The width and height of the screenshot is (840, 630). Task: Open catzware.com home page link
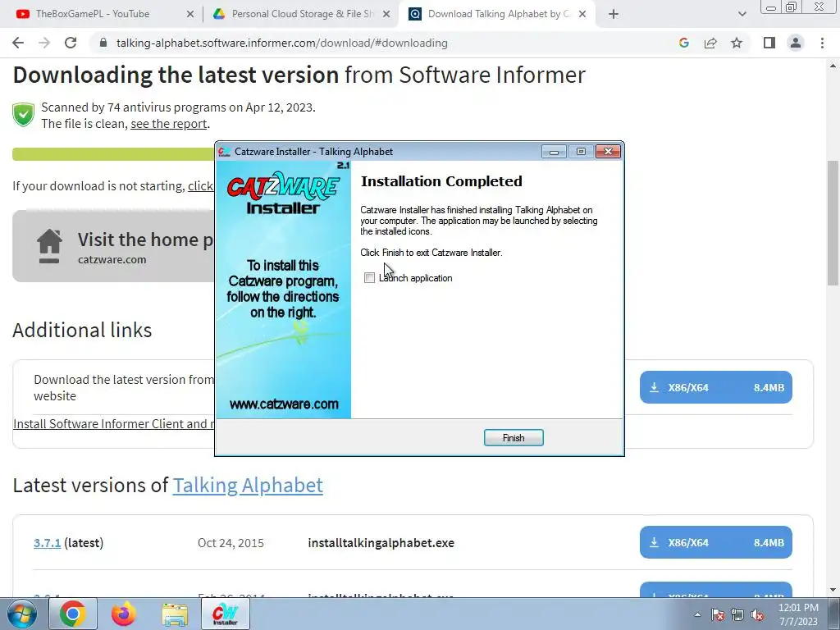112,260
